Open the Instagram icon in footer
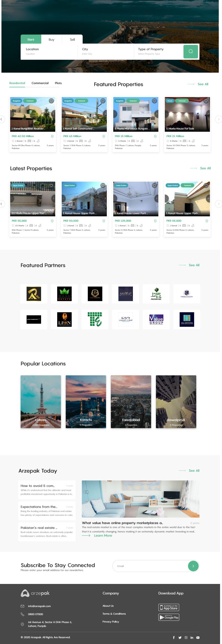 click(x=186, y=638)
